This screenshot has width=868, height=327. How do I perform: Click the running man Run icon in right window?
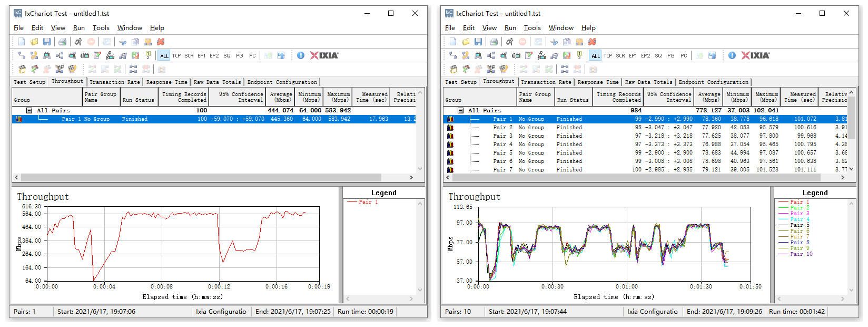(509, 42)
